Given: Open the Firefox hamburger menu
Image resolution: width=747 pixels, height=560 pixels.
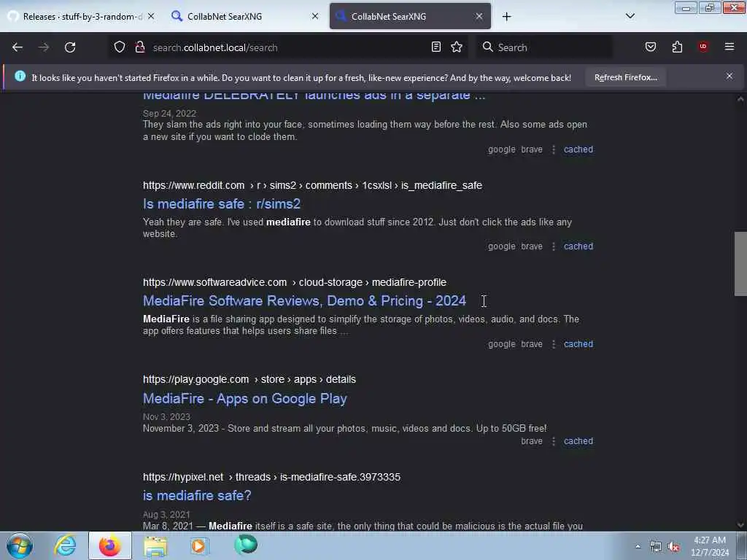Looking at the screenshot, I should click(x=729, y=47).
